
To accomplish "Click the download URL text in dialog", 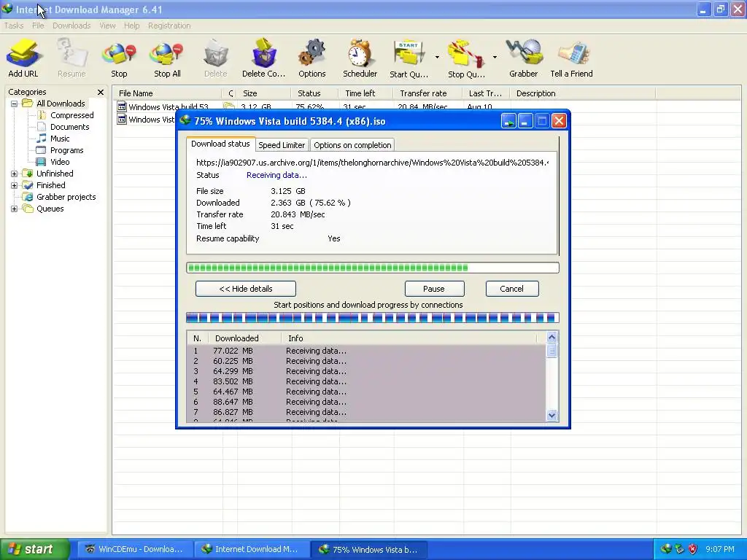I will tap(372, 163).
